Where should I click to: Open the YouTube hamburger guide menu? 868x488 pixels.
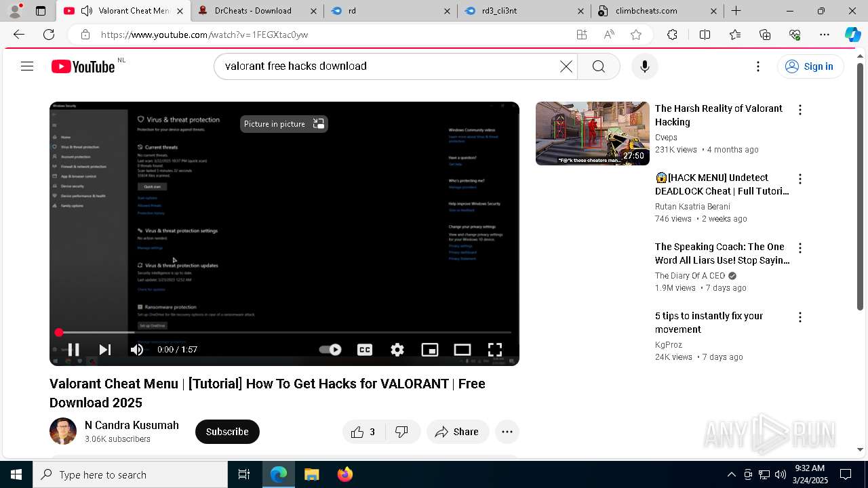point(27,66)
